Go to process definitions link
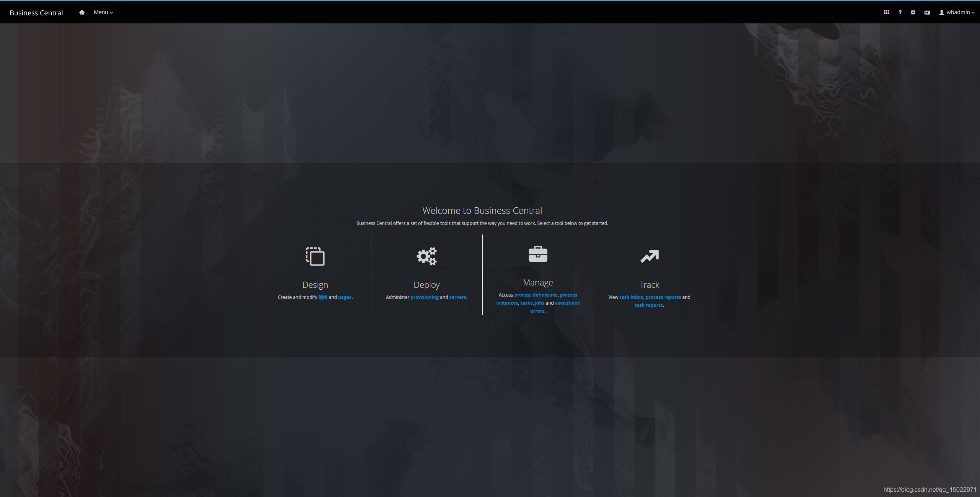The image size is (980, 497). click(536, 295)
